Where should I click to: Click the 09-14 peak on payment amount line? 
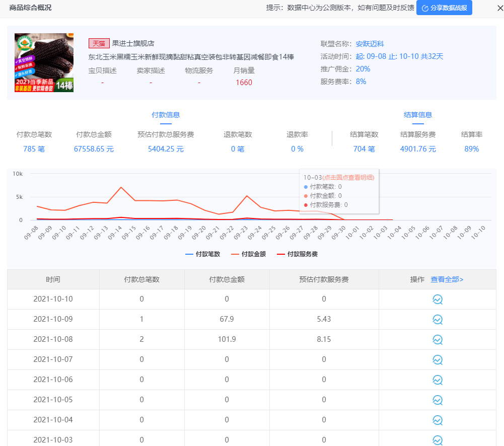click(121, 187)
